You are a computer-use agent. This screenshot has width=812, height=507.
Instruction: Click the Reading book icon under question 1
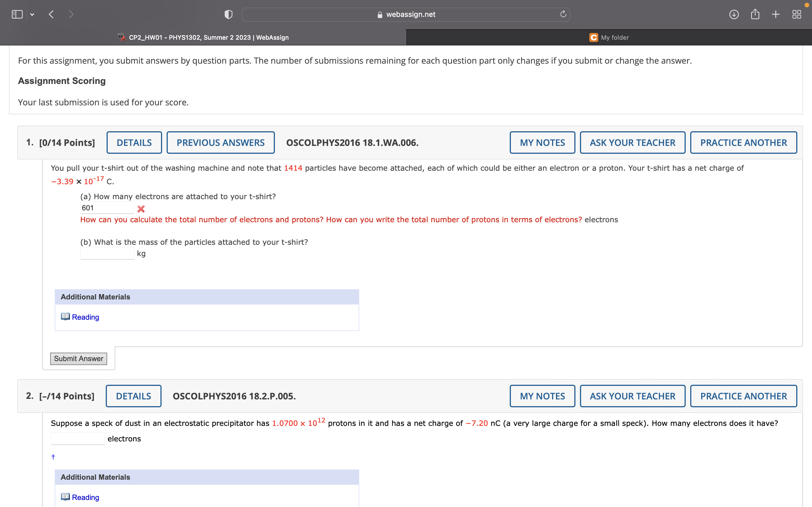point(65,316)
